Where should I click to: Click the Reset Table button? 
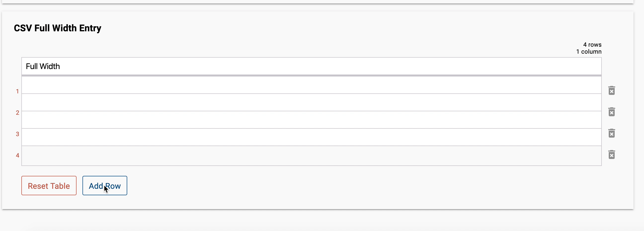[x=49, y=186]
